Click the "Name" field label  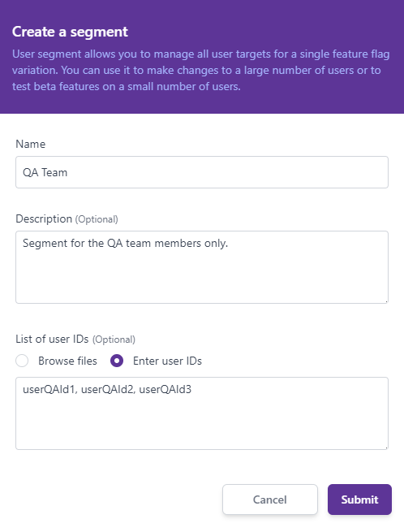(x=31, y=144)
